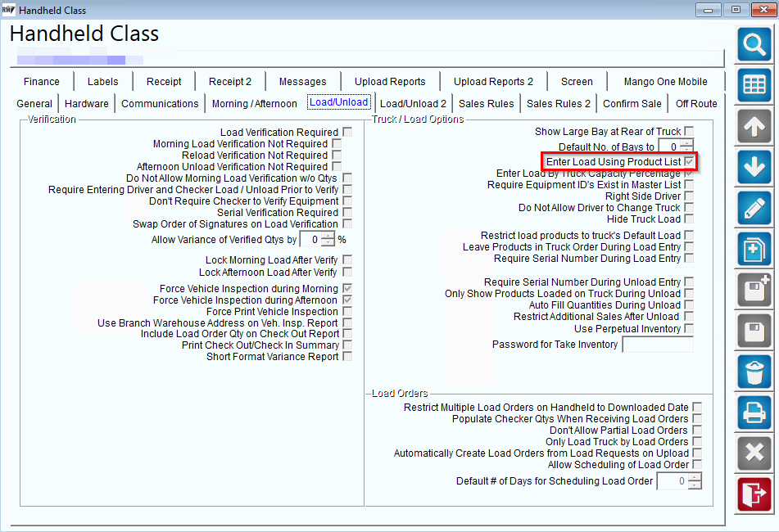779x532 pixels.
Task: Tick Short Format Variance Report checkbox
Action: 347,356
